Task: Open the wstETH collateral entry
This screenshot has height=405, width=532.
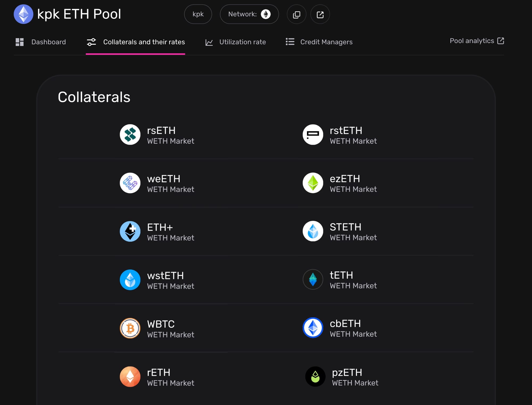Action: pos(165,280)
